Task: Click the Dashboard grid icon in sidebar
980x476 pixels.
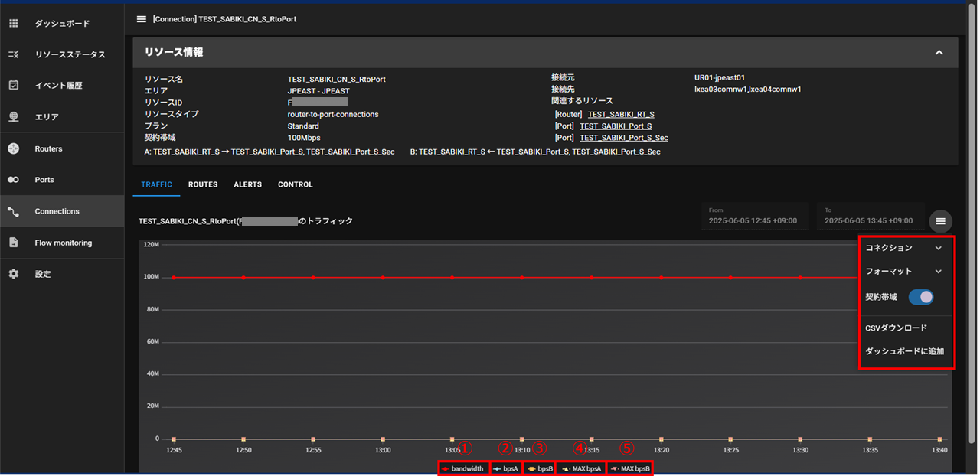Action: click(13, 24)
